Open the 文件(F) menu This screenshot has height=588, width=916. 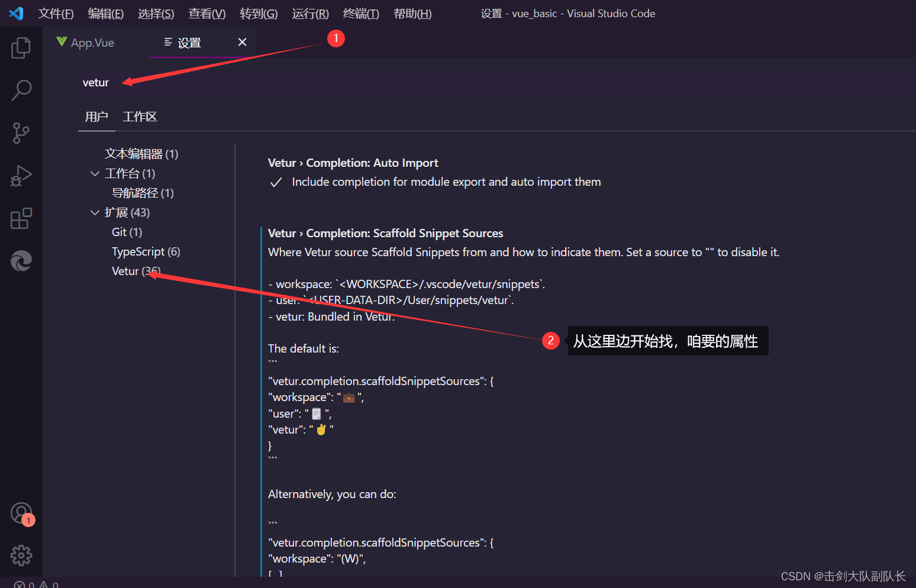click(56, 14)
